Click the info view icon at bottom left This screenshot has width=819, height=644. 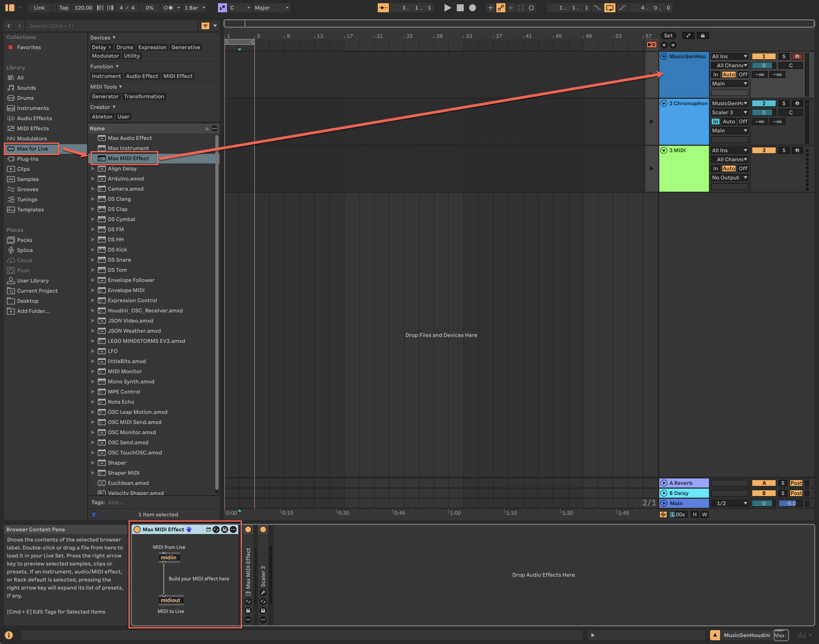coord(9,635)
